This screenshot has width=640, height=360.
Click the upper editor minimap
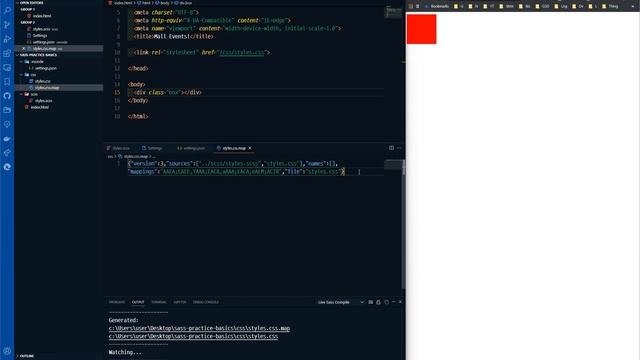(393, 12)
